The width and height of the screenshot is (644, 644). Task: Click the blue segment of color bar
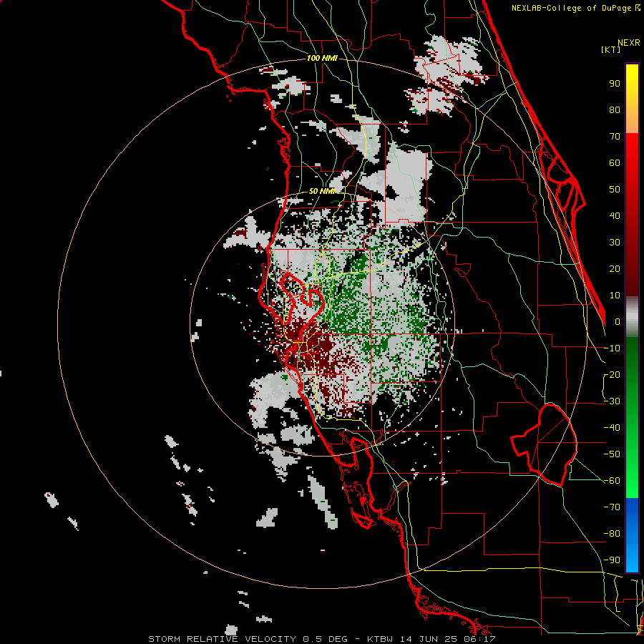click(x=632, y=535)
